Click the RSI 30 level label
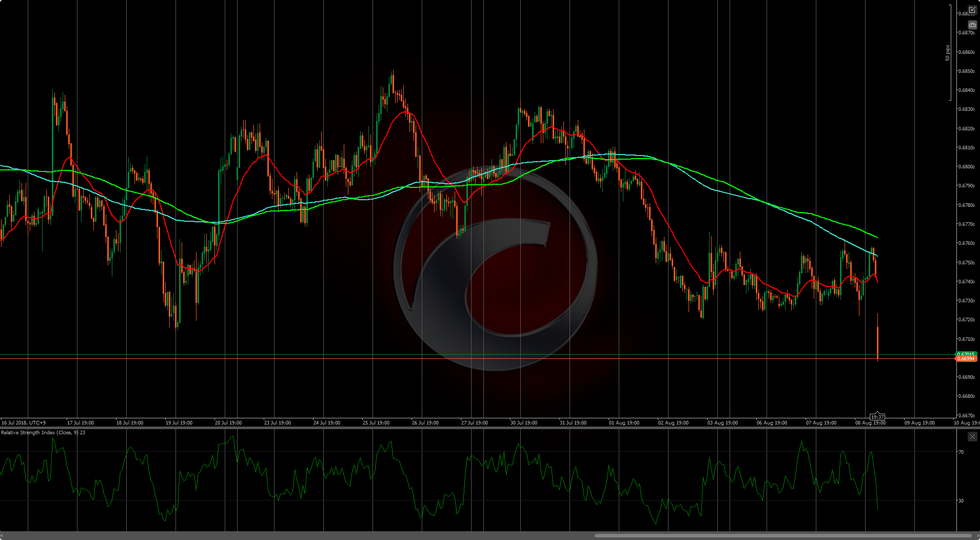Screen dimensions: 980x540 (961, 501)
